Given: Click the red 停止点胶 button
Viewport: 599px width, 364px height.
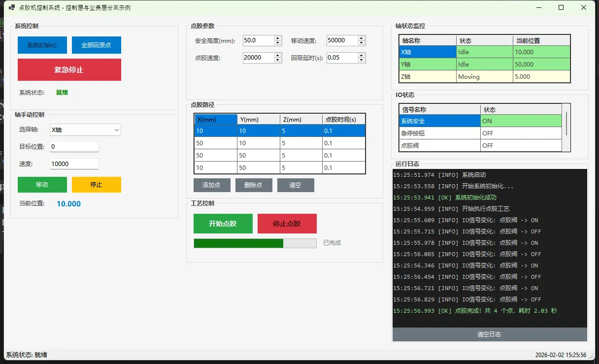Looking at the screenshot, I should 287,224.
